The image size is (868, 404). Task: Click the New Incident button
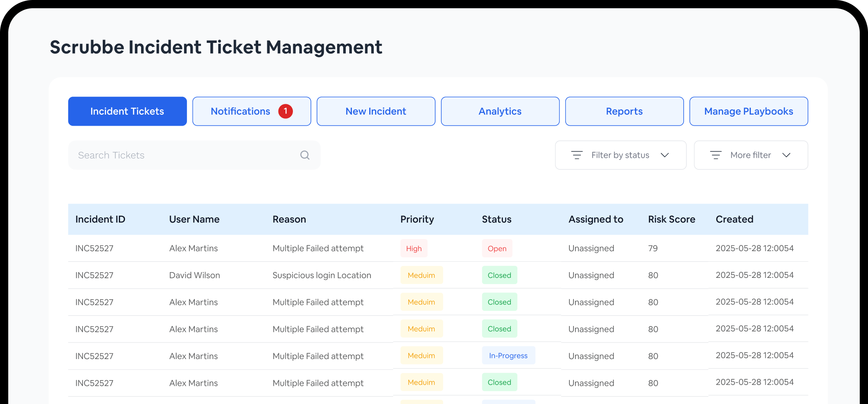(x=375, y=111)
